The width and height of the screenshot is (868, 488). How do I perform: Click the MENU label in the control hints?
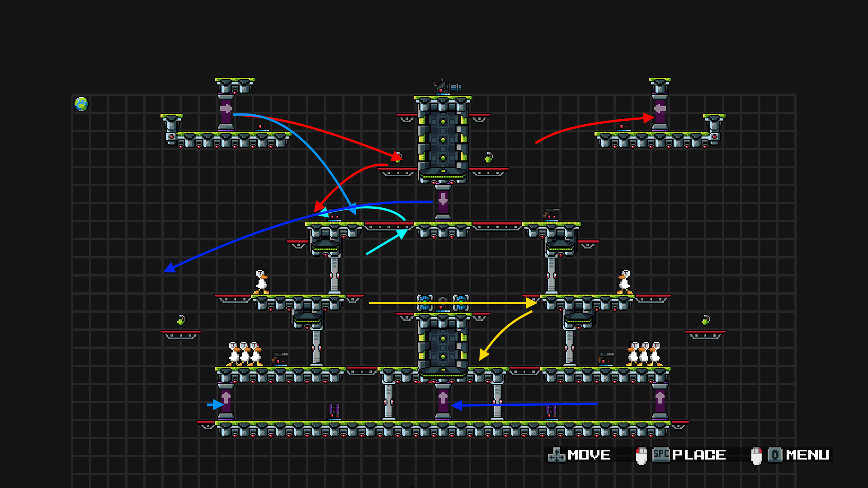(x=807, y=455)
